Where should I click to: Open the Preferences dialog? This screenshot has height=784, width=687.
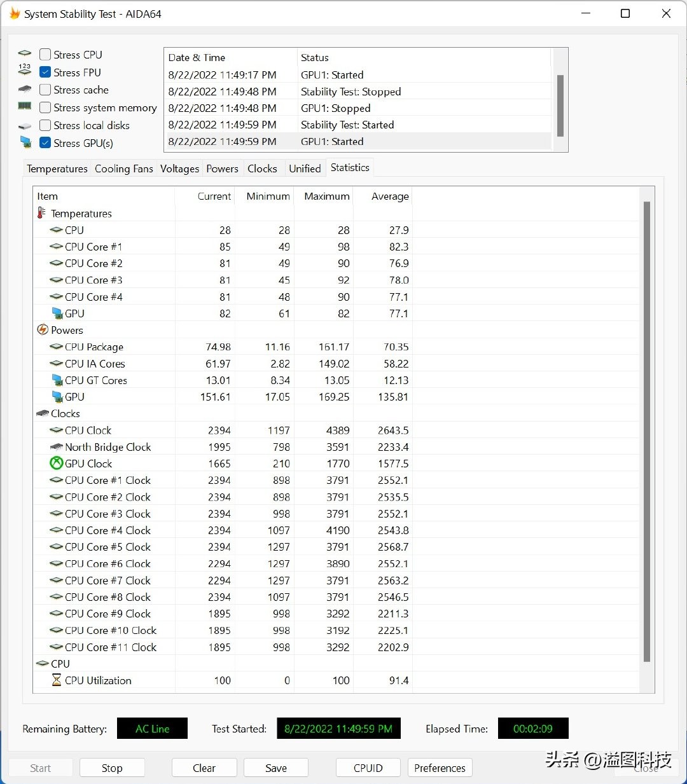tap(440, 767)
